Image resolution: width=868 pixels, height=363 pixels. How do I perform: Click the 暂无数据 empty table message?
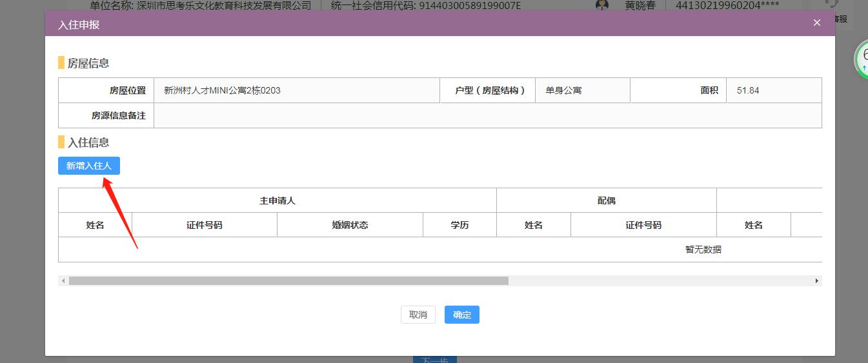703,250
